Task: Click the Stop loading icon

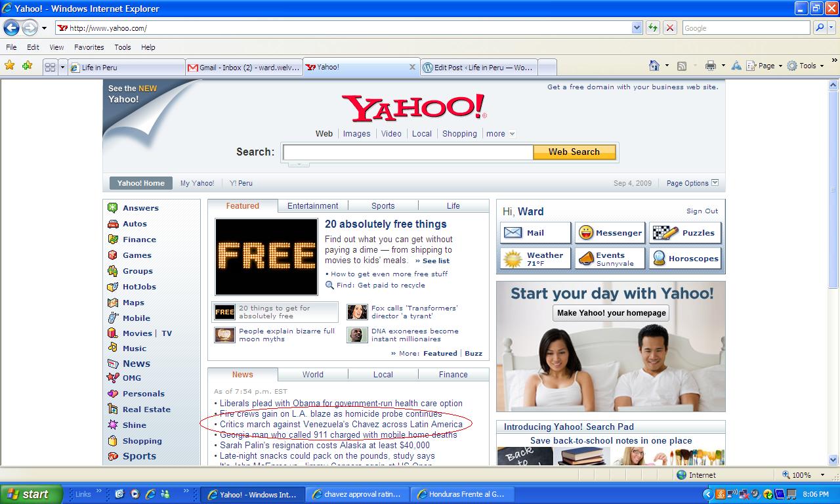Action: tap(669, 28)
